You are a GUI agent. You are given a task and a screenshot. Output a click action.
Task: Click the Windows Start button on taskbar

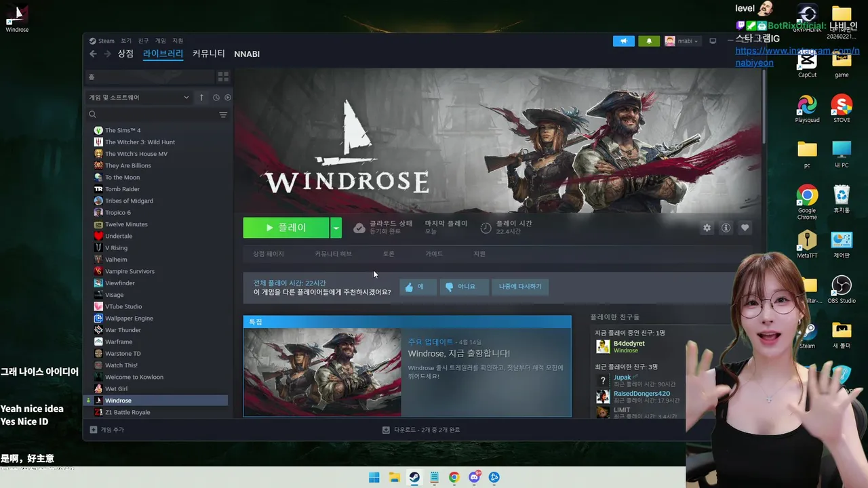click(374, 477)
